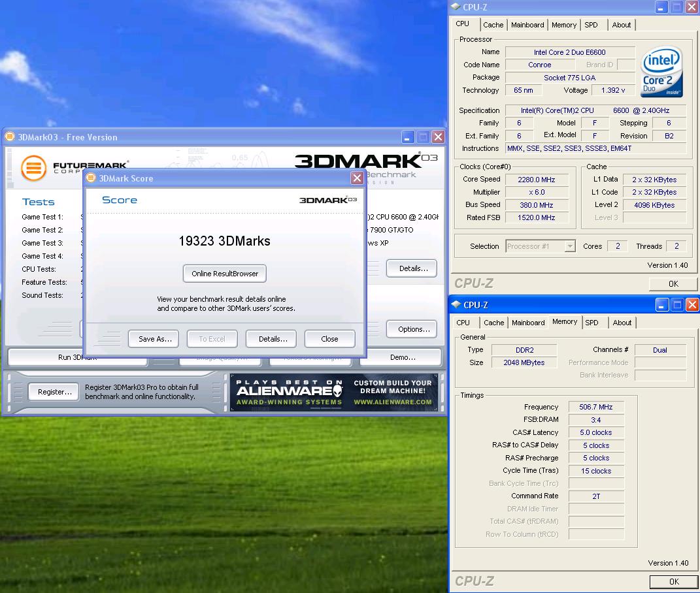Screen dimensions: 700x593
Task: Click the Technology value 65 nm
Action: coord(524,90)
